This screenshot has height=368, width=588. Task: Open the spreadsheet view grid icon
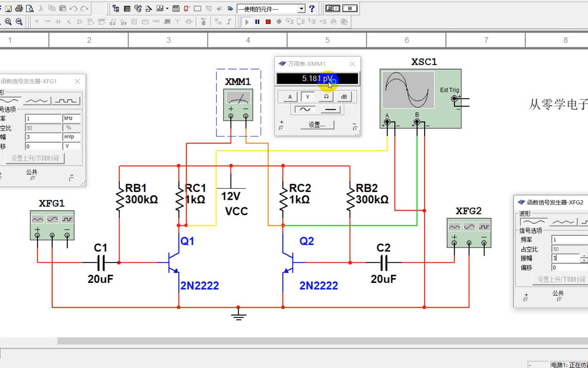pos(127,8)
